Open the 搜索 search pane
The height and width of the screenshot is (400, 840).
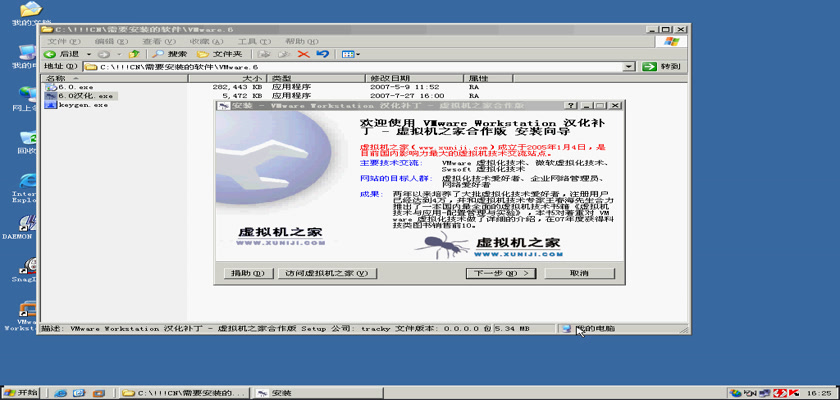tap(170, 54)
